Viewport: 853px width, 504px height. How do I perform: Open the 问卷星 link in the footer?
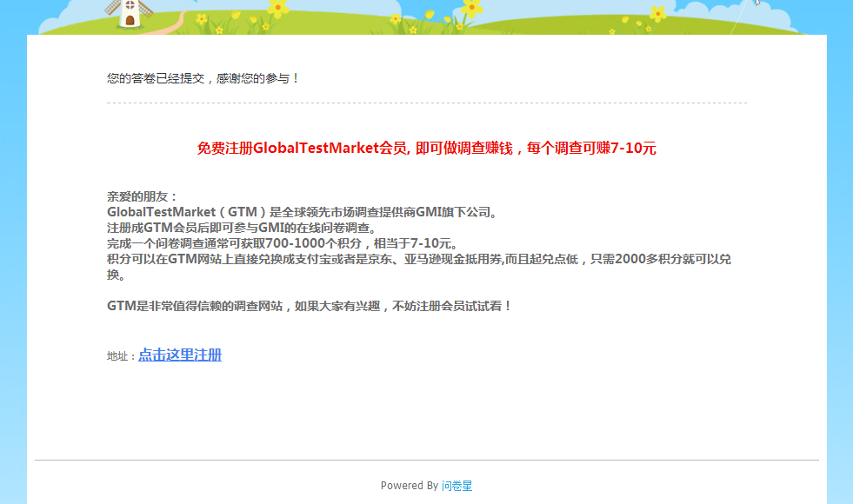(x=456, y=486)
